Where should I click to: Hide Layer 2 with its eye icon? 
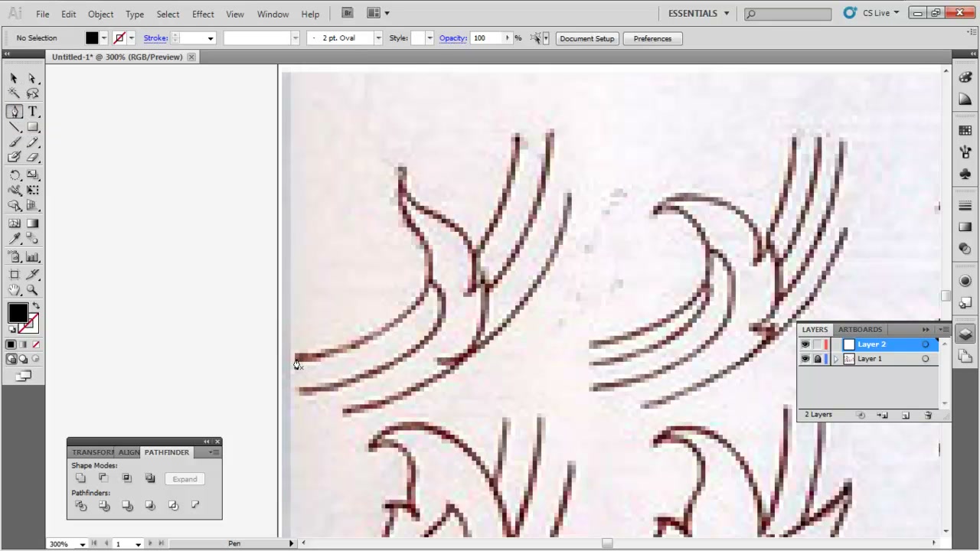click(x=805, y=344)
